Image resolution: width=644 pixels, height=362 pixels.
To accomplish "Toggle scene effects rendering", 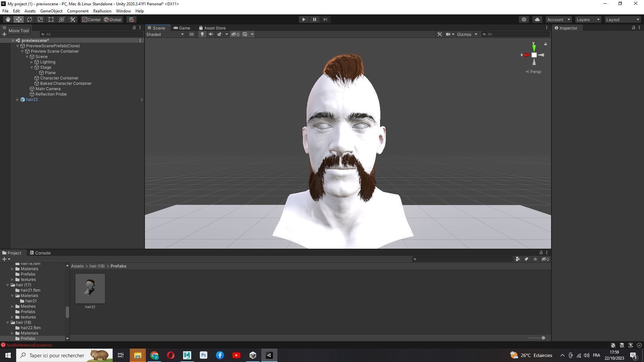I will [219, 34].
